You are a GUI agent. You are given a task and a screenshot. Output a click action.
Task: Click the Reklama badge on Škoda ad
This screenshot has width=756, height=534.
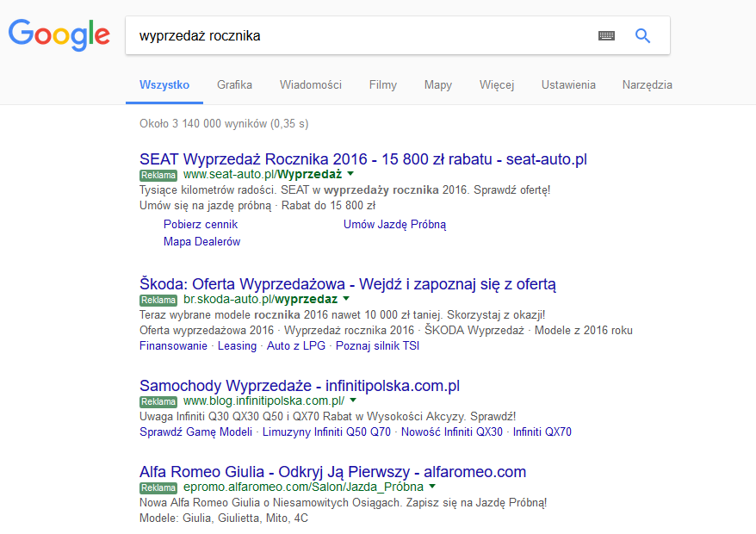pyautogui.click(x=158, y=300)
